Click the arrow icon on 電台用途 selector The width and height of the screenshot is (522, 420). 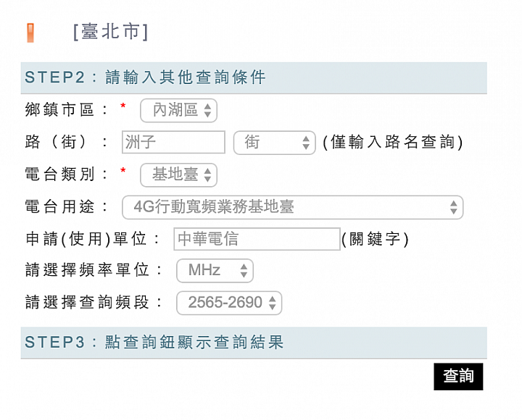click(453, 207)
